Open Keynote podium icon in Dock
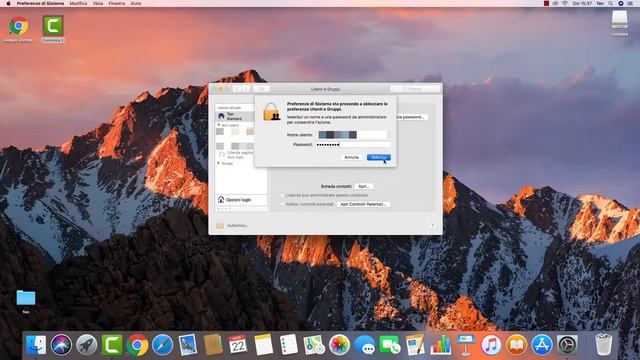 pos(466,345)
